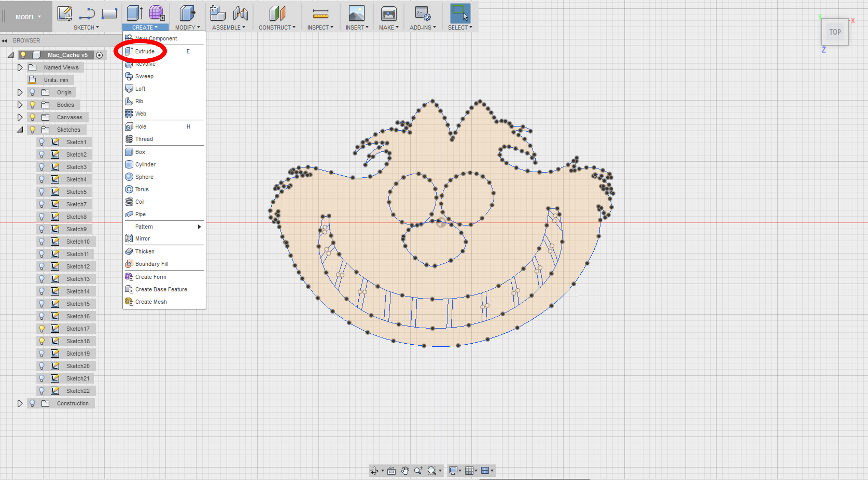Open Grid and Snaps settings icon
Screen dimensions: 868x480
[469, 471]
